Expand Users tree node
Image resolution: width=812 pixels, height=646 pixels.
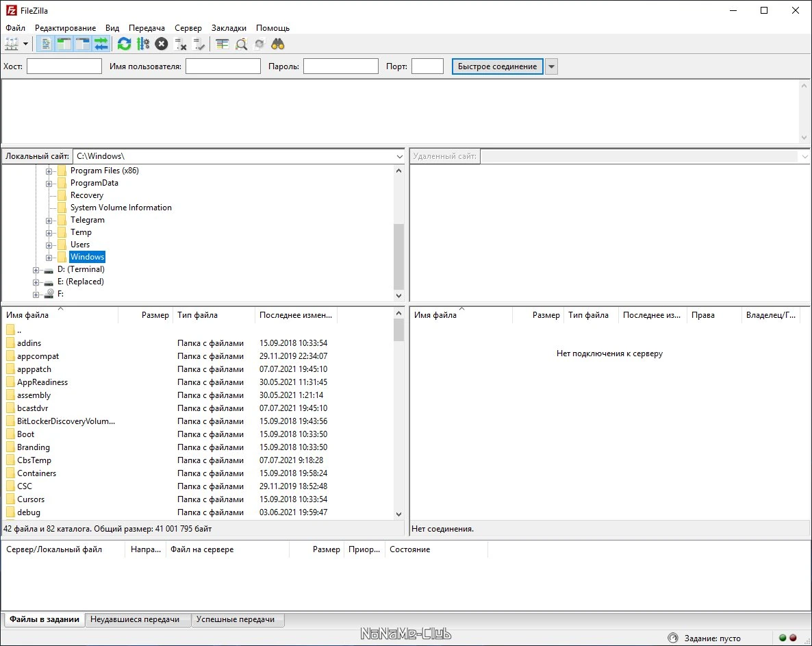(x=49, y=245)
